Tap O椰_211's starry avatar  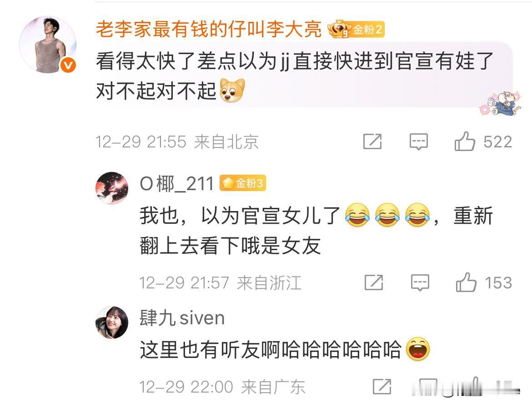[112, 188]
